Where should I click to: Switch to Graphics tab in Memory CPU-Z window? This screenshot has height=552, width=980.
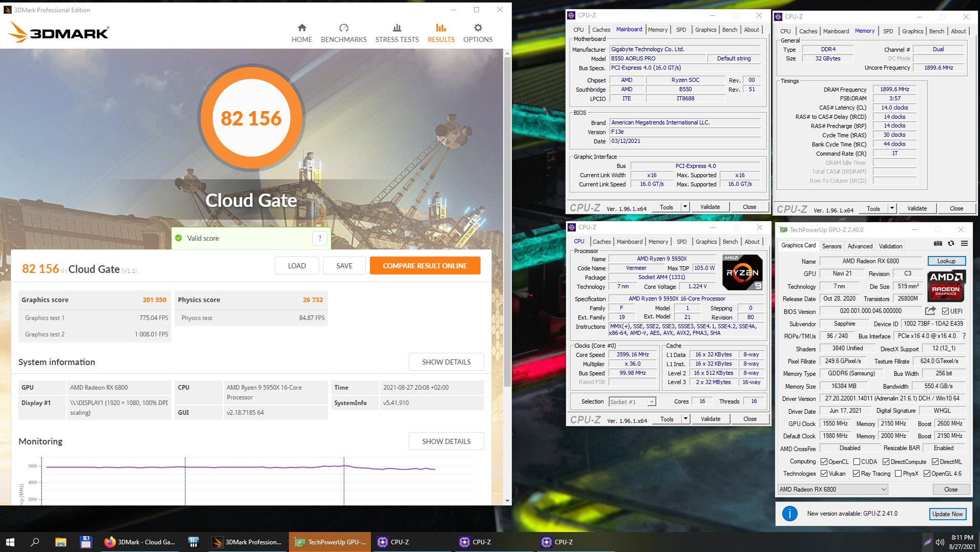point(912,31)
